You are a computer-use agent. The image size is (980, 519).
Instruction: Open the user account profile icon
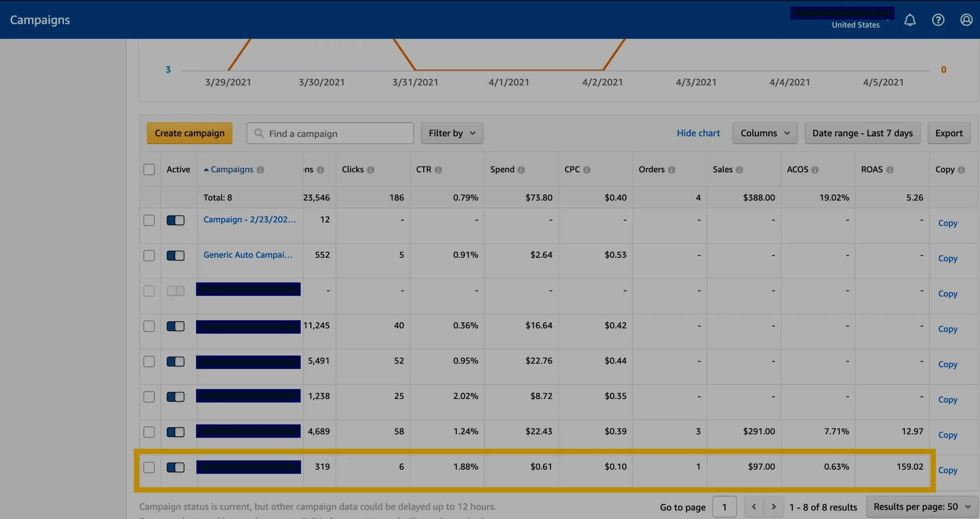click(966, 20)
